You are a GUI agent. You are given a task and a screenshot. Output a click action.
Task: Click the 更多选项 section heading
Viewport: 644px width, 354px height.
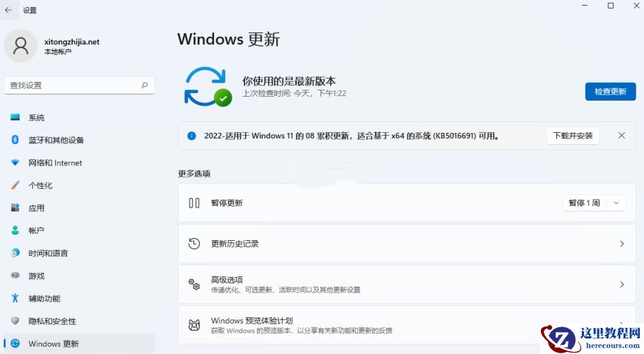194,174
